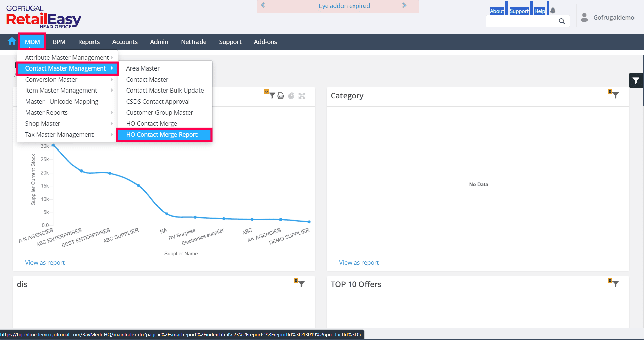
Task: Click the Eye addon expired notice
Action: [x=344, y=6]
